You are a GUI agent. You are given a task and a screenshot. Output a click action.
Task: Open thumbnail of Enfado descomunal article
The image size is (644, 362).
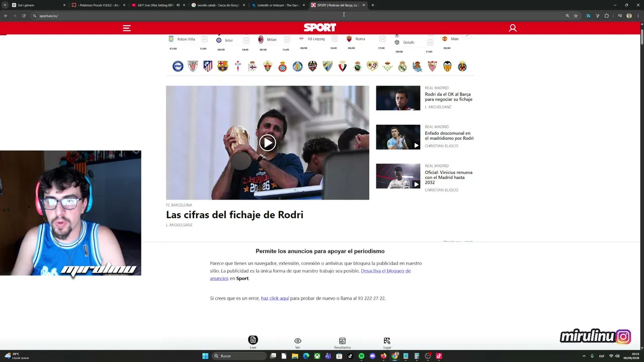398,137
